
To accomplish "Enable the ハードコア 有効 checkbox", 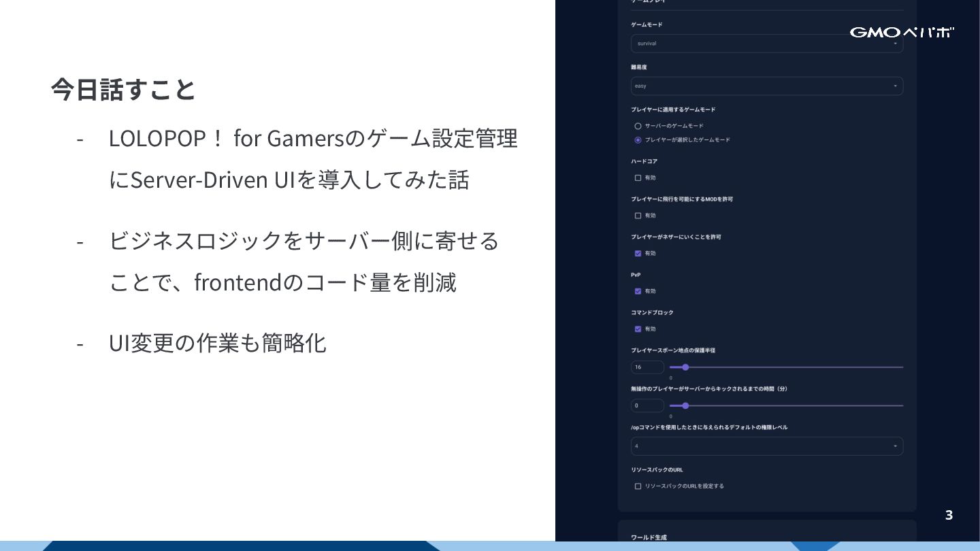I will point(638,178).
